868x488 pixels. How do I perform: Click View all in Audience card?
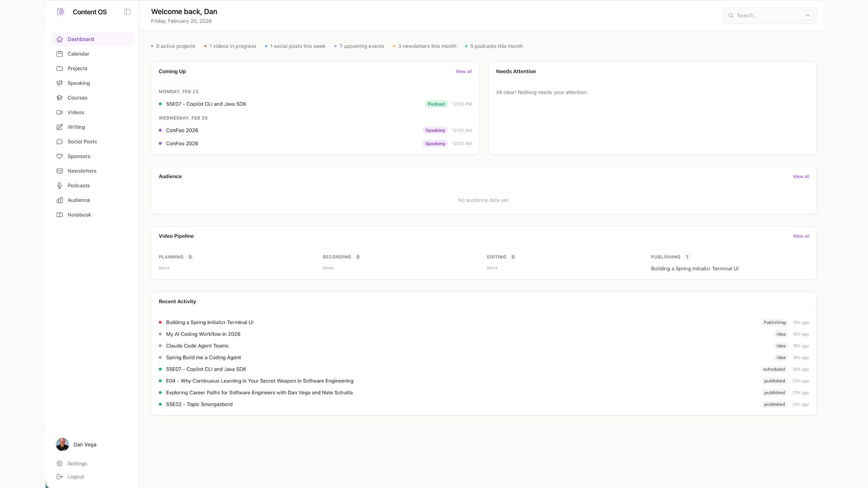coord(801,177)
